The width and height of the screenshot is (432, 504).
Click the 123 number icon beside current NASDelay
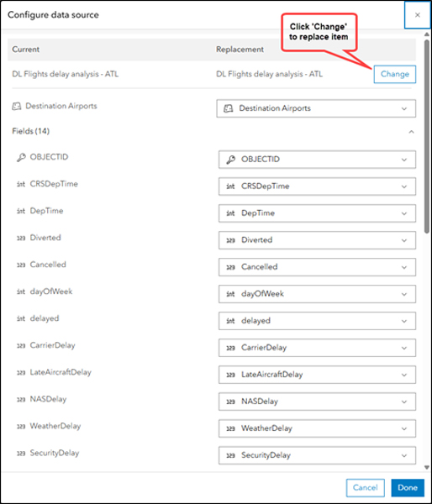21,400
